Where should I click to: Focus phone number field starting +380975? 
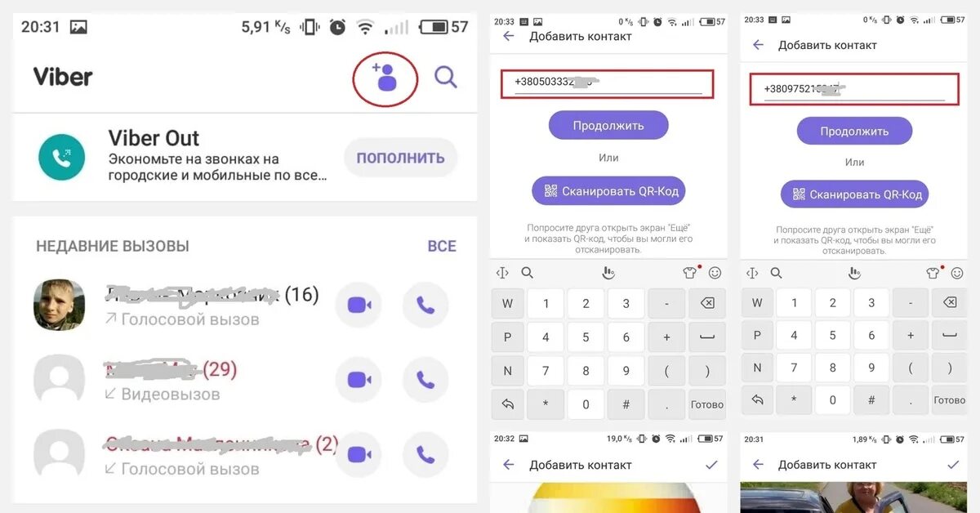click(x=853, y=89)
